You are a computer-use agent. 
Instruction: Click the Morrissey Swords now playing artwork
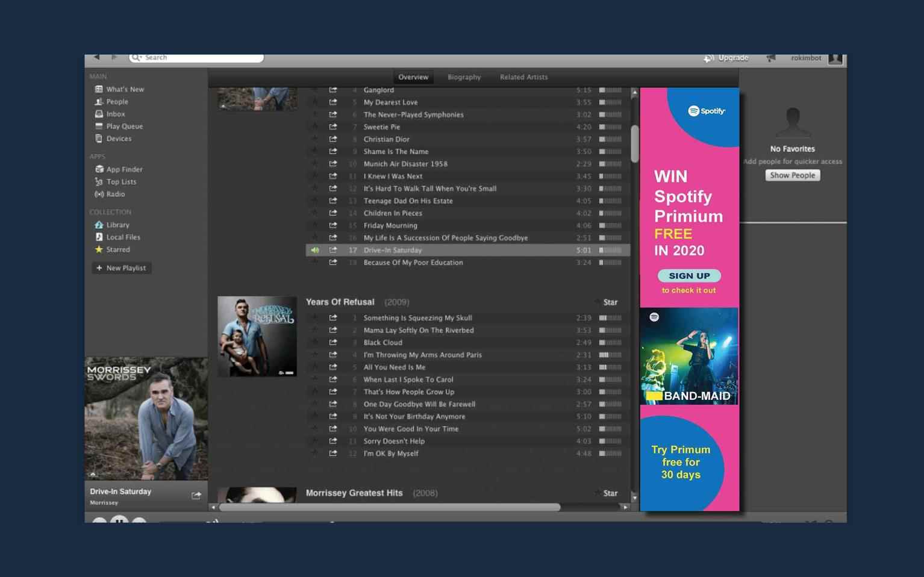point(146,419)
